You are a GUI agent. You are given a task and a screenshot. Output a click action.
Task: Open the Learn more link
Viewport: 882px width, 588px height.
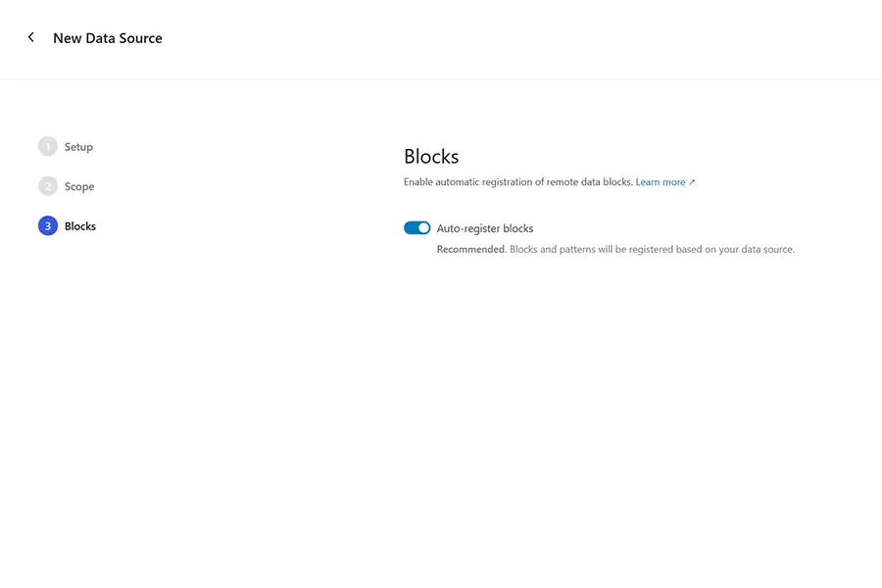(660, 181)
